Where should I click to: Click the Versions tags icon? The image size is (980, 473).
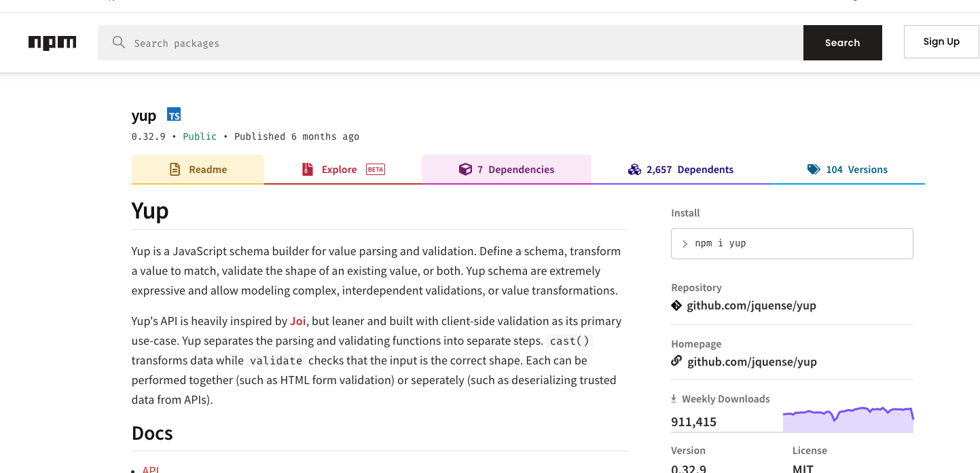(x=814, y=170)
